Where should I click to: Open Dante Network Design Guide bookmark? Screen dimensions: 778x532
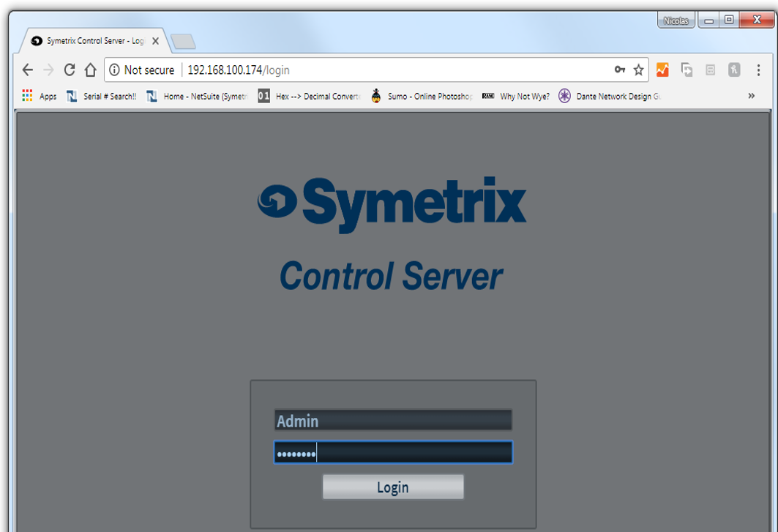click(610, 97)
